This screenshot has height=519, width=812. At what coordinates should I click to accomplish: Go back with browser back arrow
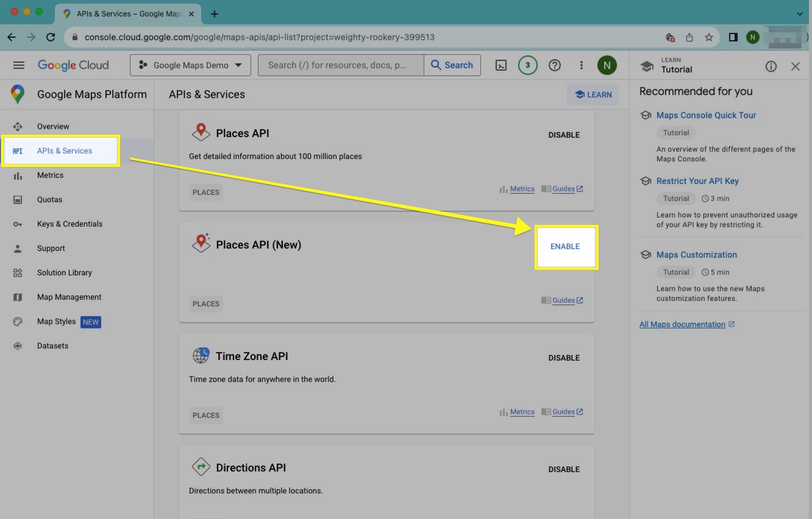[x=12, y=37]
